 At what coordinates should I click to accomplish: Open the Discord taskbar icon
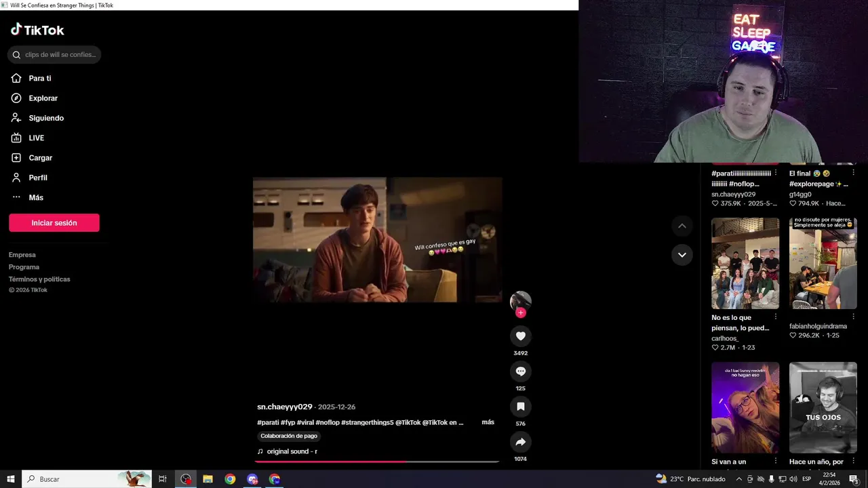[x=252, y=479]
